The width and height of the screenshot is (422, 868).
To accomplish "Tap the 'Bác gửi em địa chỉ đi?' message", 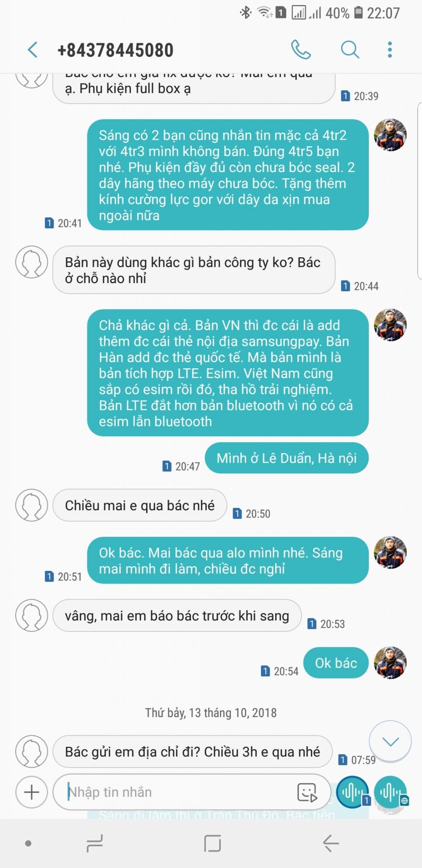I will pos(192,751).
